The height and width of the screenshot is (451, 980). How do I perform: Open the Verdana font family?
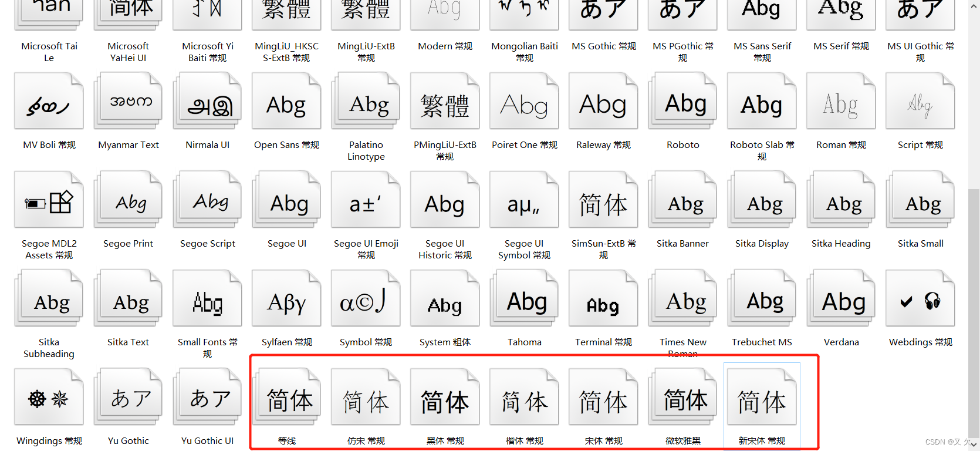(841, 298)
